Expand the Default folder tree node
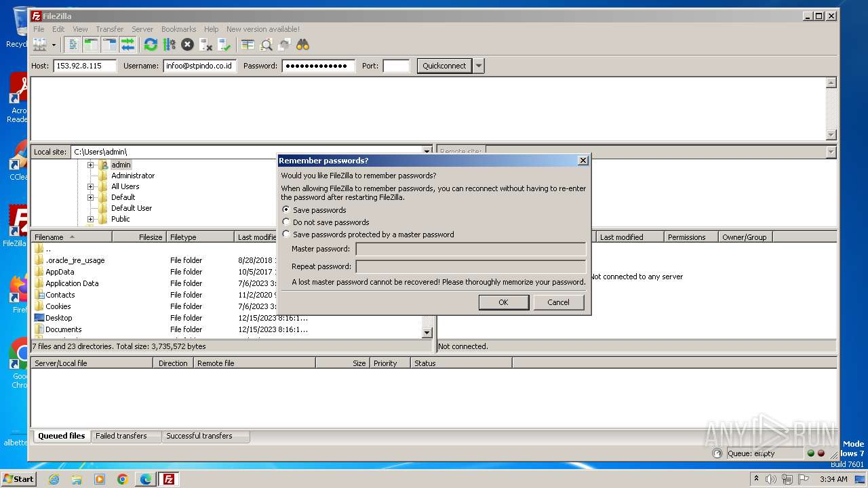868x488 pixels. click(x=90, y=197)
